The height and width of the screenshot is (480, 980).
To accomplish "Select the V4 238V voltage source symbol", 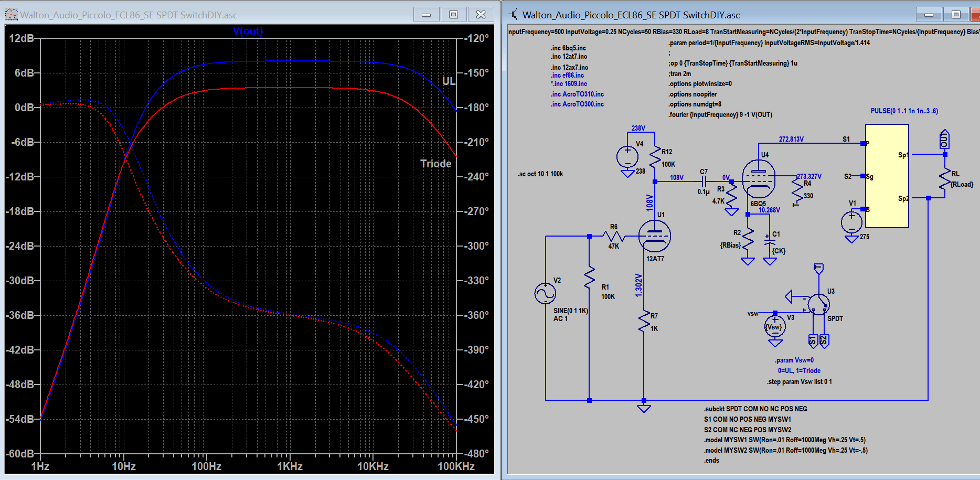I will pyautogui.click(x=627, y=156).
